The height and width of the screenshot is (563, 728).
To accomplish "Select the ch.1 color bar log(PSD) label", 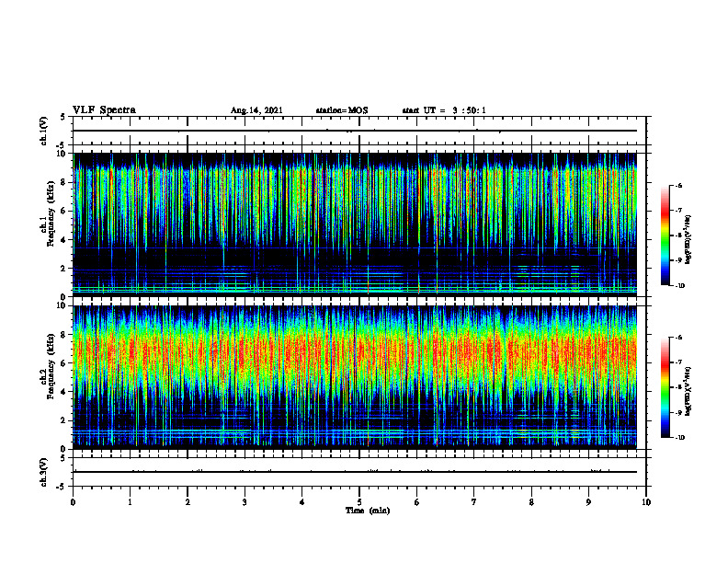I will click(688, 240).
